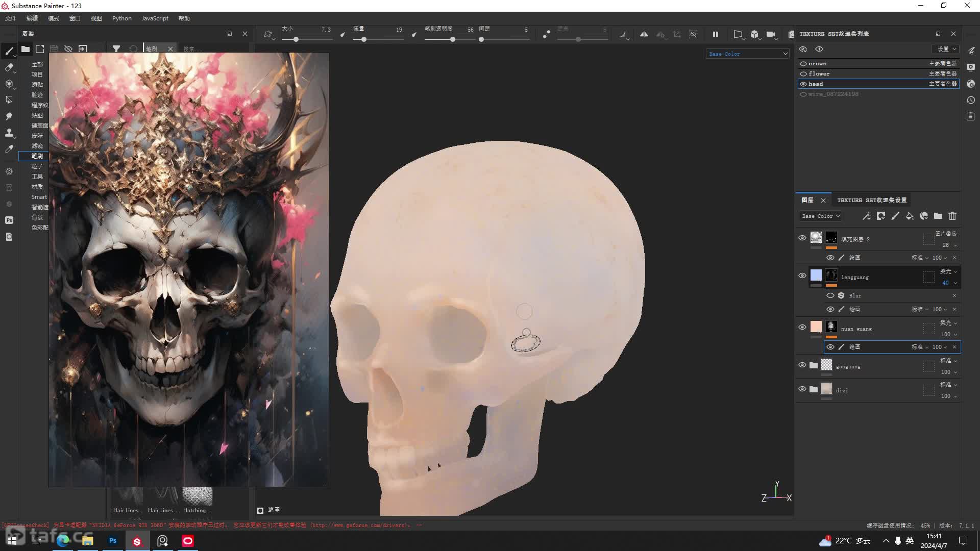Add effect with the magic wand icon
The height and width of the screenshot is (551, 980).
point(867,216)
